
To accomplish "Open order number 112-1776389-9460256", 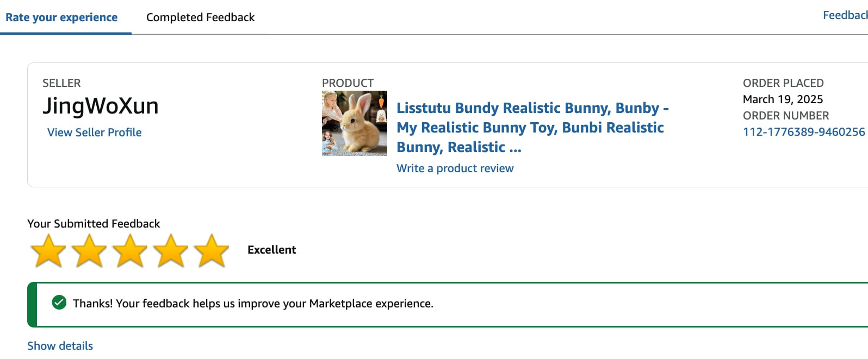I will pyautogui.click(x=803, y=132).
